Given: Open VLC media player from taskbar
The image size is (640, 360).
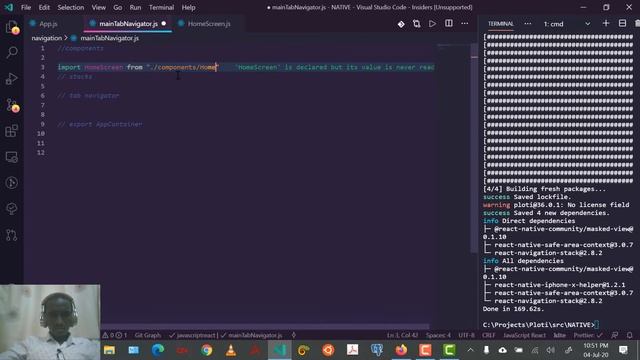Looking at the screenshot, I should click(x=231, y=350).
